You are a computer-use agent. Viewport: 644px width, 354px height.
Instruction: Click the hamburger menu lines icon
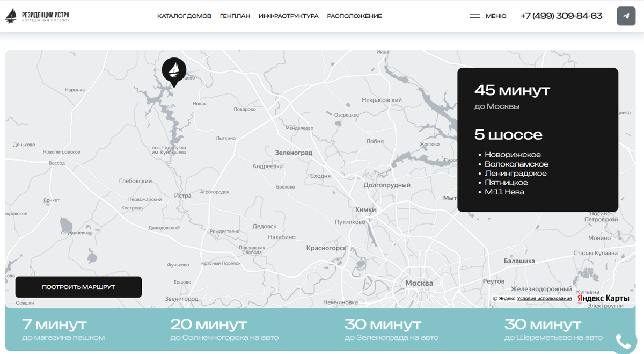475,16
